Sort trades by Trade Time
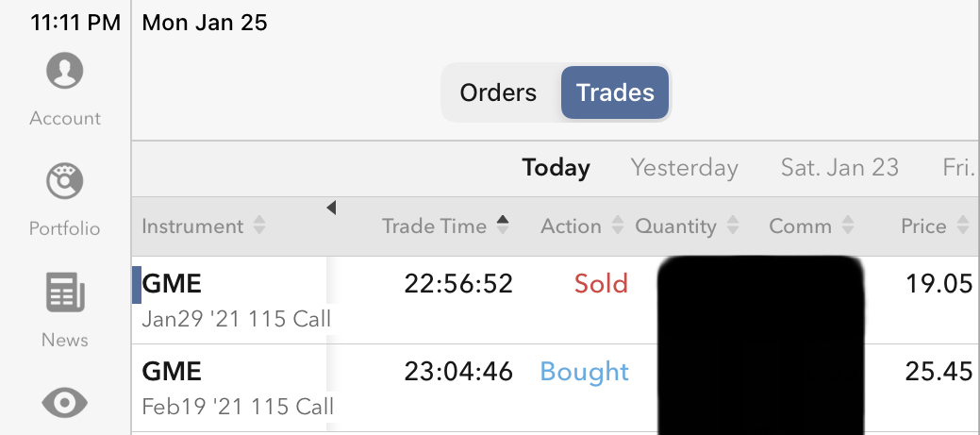 point(445,226)
